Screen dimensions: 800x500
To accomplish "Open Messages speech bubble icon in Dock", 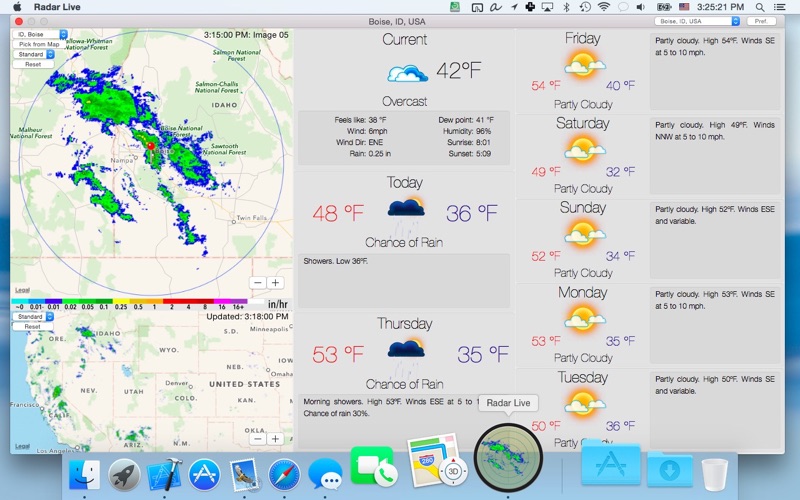I will click(325, 475).
